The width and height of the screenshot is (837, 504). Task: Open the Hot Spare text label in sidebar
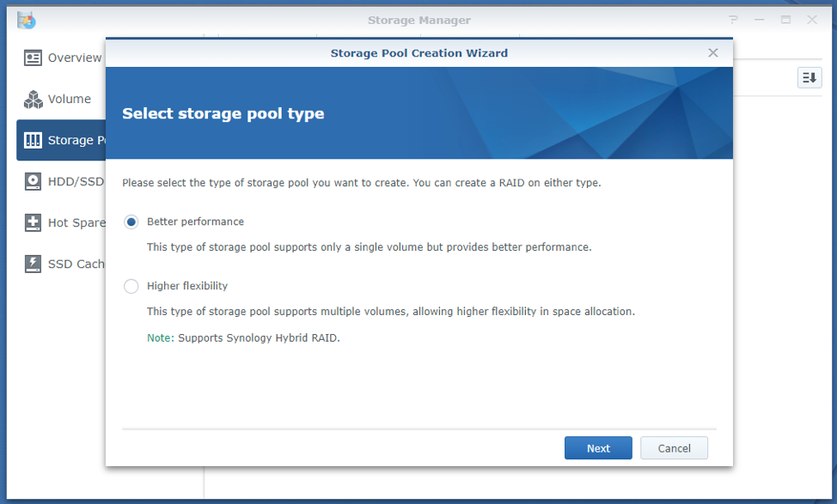[76, 222]
